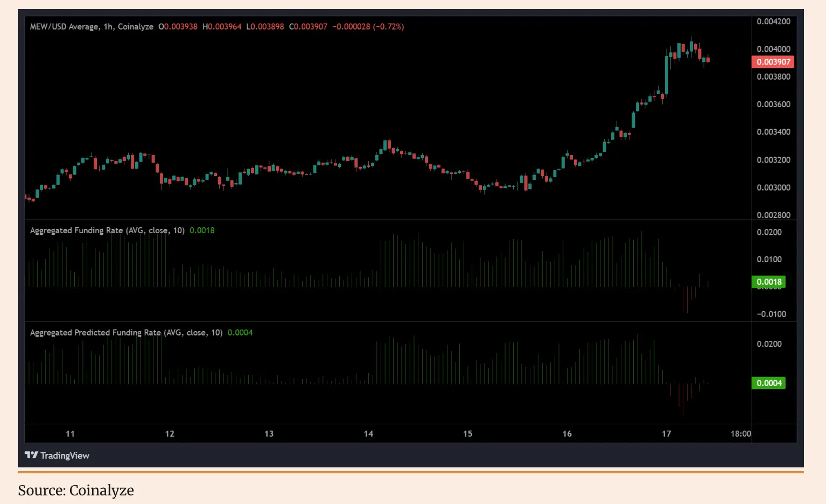Click the date label 12 on the time axis
This screenshot has height=504, width=826.
[x=170, y=433]
